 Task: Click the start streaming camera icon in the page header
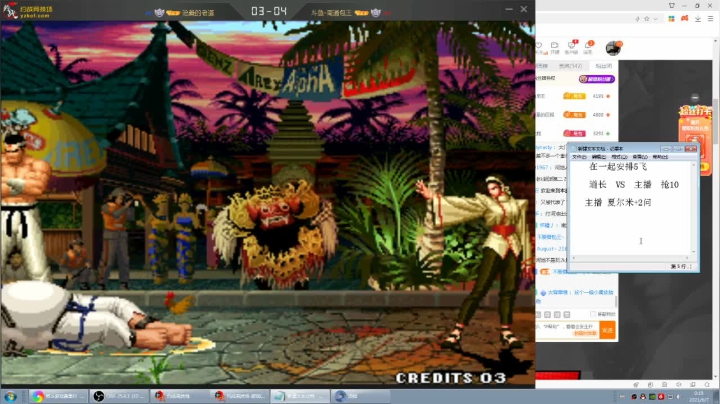click(555, 47)
